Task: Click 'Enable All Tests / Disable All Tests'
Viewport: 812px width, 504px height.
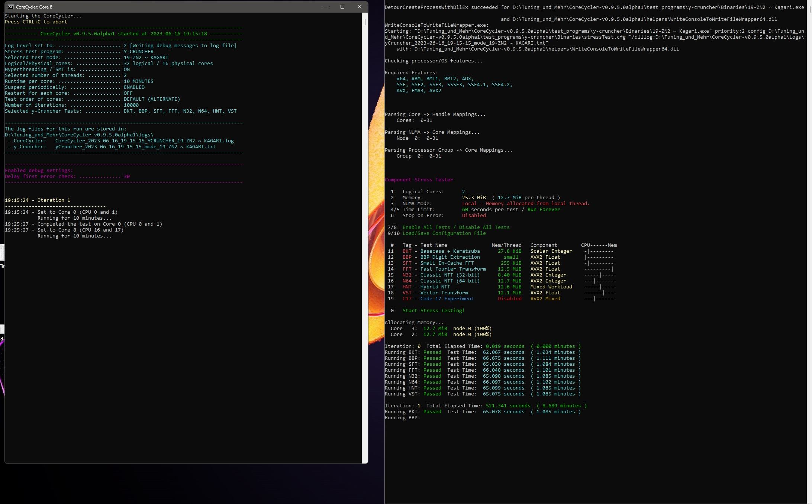Action: point(455,227)
